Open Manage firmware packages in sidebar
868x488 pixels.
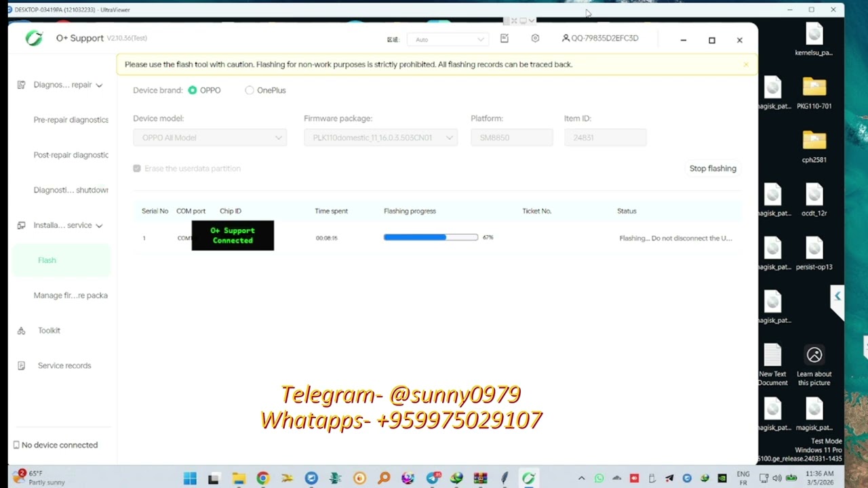(71, 296)
